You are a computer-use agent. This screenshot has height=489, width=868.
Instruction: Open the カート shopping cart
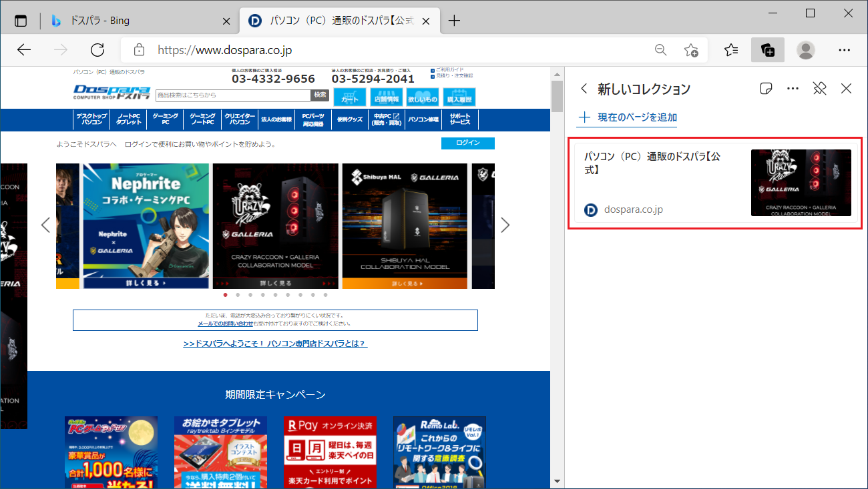pyautogui.click(x=350, y=97)
